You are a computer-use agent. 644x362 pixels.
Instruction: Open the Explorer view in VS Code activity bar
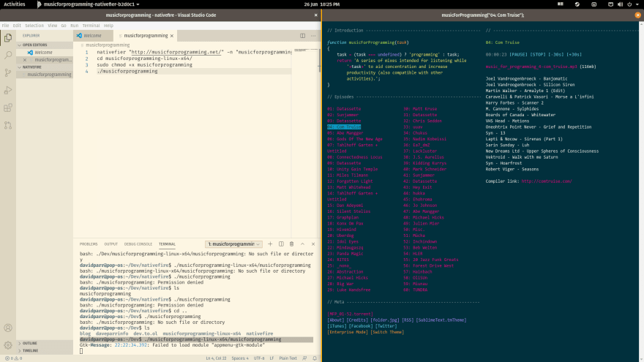tap(8, 37)
